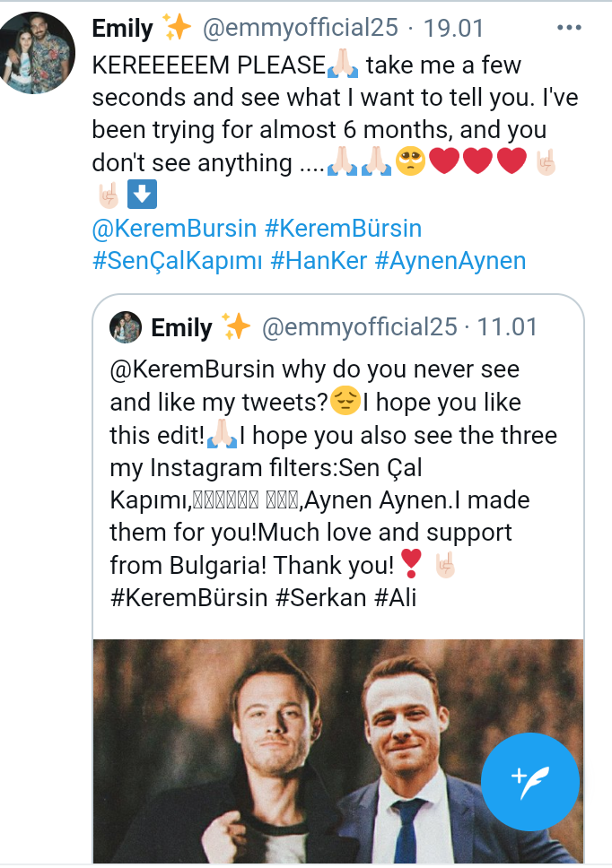Open Emily's display name on main tweet
612x868 pixels.
[123, 28]
